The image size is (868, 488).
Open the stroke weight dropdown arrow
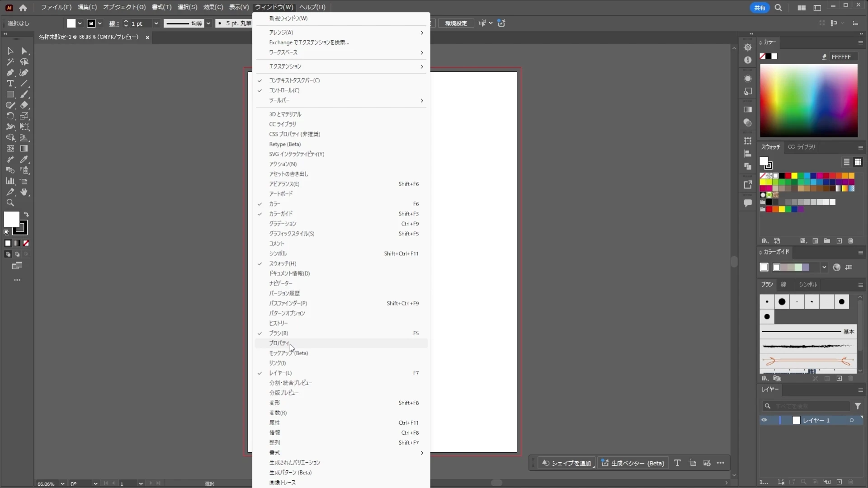coord(156,23)
